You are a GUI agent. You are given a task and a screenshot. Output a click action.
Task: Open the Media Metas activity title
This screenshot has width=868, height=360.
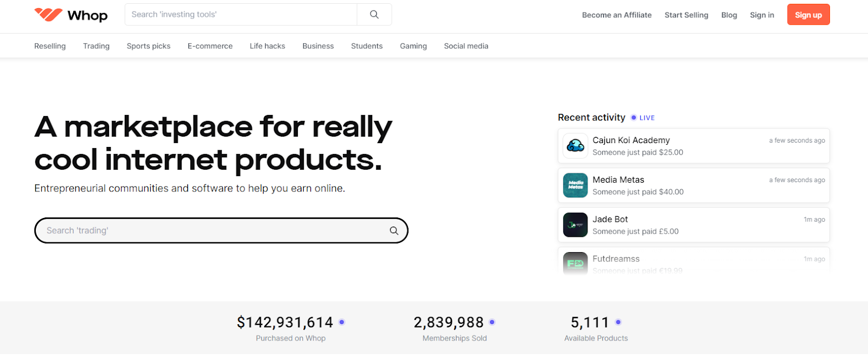[618, 179]
